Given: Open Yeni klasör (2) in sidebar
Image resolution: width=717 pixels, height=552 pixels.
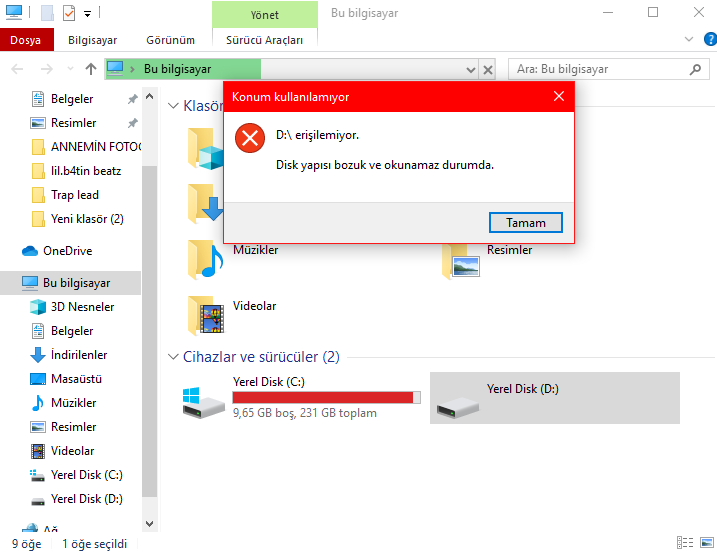Looking at the screenshot, I should [x=78, y=219].
